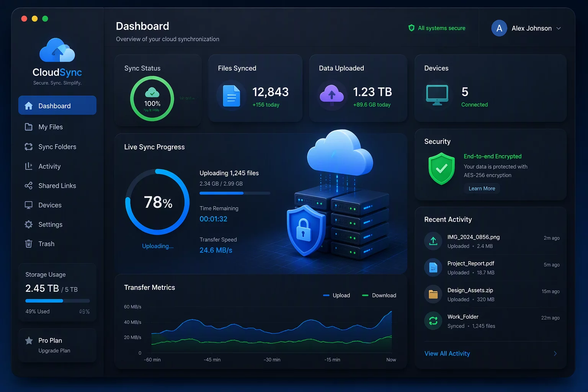Click the blue user avatar with letter A
The height and width of the screenshot is (392, 588).
(499, 28)
